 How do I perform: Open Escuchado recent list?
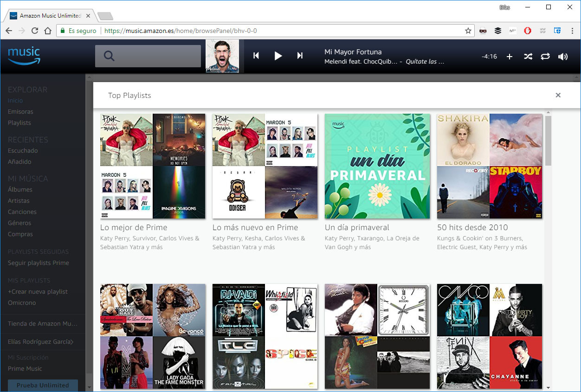(x=23, y=150)
